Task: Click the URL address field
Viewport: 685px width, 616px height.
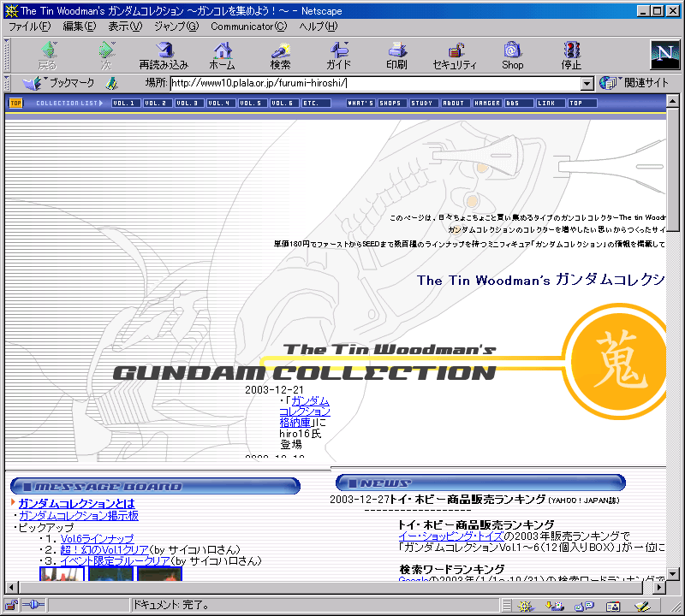Action: click(x=376, y=83)
